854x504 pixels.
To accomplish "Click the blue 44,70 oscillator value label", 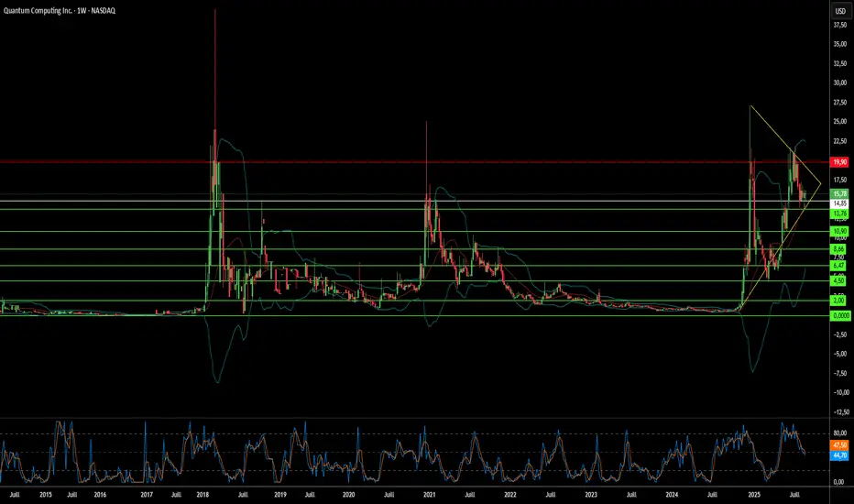I will [840, 455].
